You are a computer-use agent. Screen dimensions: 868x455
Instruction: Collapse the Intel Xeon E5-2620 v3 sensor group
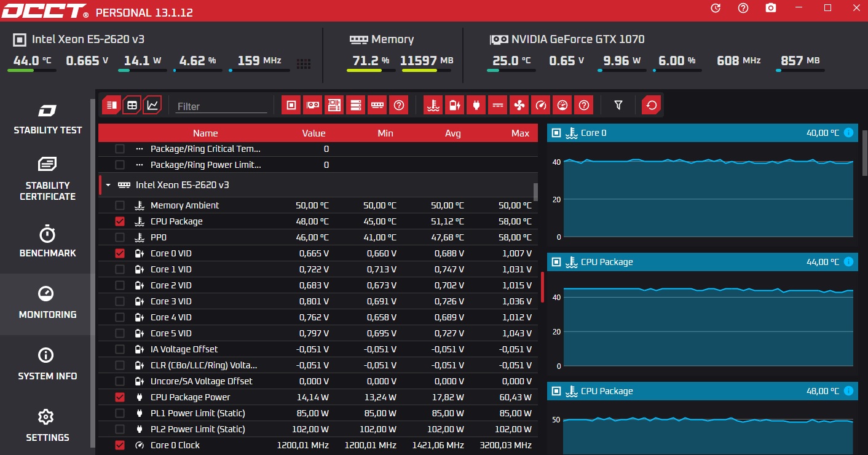108,185
